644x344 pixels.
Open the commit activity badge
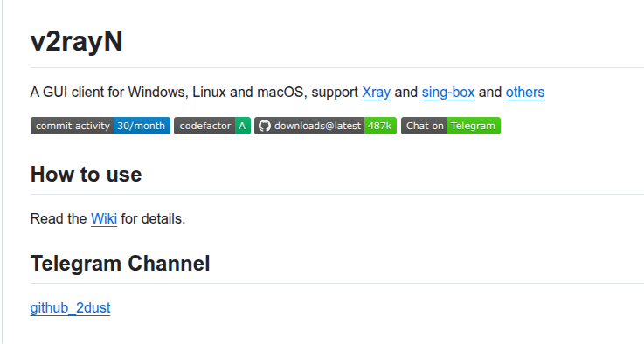(100, 126)
